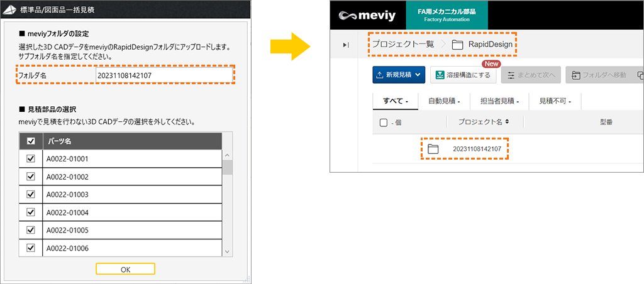Viewport: 644px width, 284px height.
Task: Tick the select-all checkbox in meviy project list
Action: (x=384, y=123)
